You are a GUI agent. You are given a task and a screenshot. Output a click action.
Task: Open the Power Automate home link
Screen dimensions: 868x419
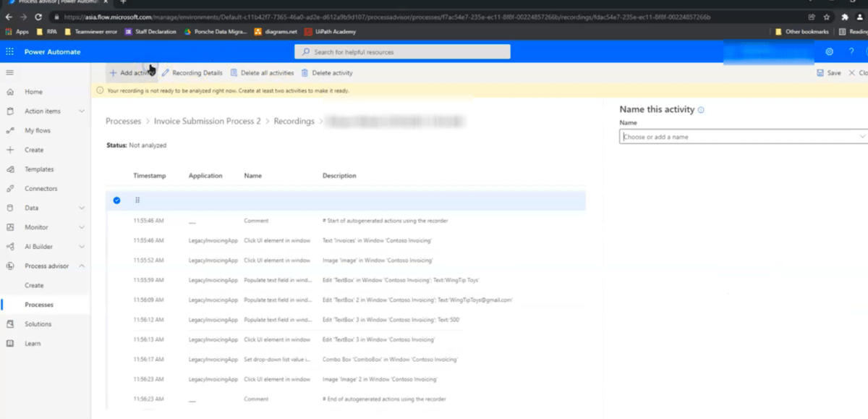[53, 51]
